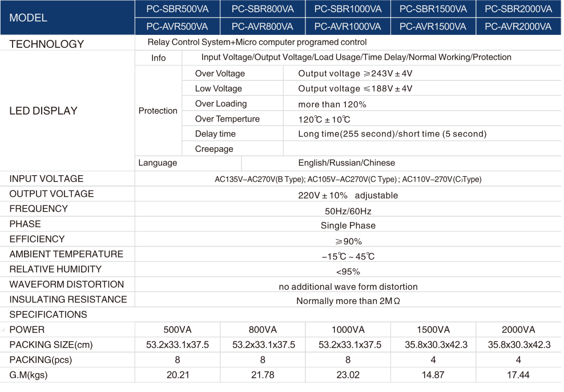Select the PC-AVR2000VA model header cell
The height and width of the screenshot is (392, 564).
(518, 27)
